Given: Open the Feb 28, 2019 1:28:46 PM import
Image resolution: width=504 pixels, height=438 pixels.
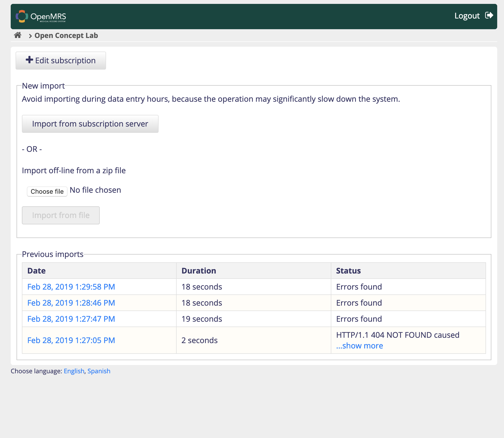Looking at the screenshot, I should click(x=71, y=303).
